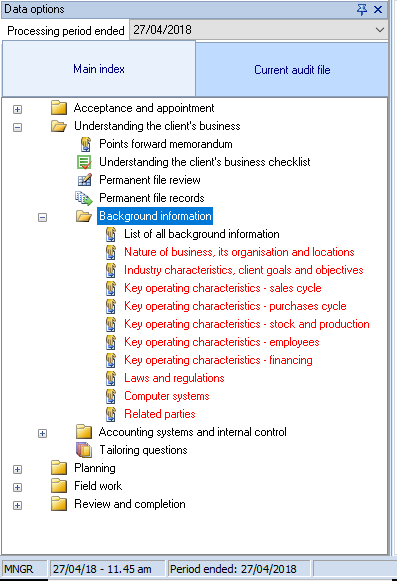This screenshot has width=397, height=581.
Task: Open List of all background information
Action: tap(202, 234)
